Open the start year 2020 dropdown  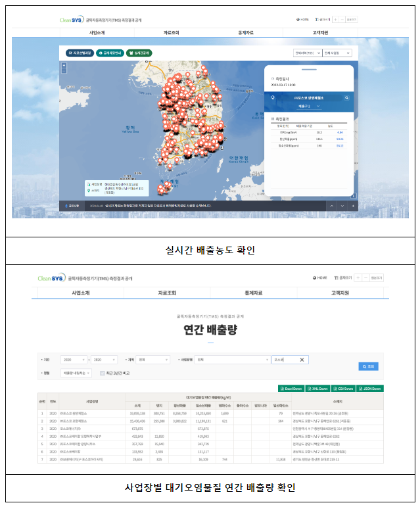pos(74,360)
